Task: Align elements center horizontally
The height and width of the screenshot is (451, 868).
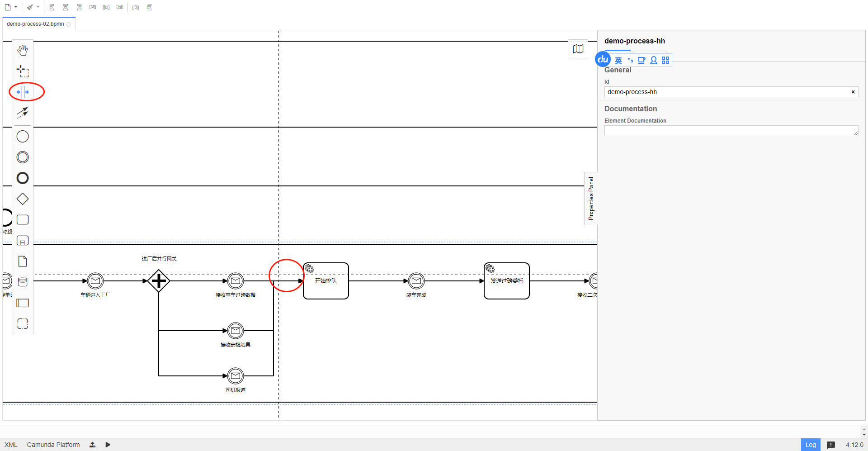Action: tap(66, 7)
